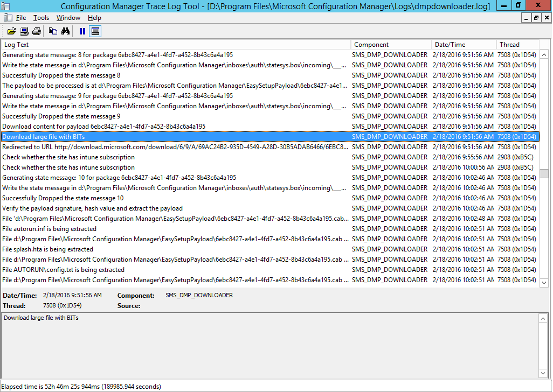Click the Find binoculars icon
Image resolution: width=553 pixels, height=392 pixels.
click(x=66, y=31)
